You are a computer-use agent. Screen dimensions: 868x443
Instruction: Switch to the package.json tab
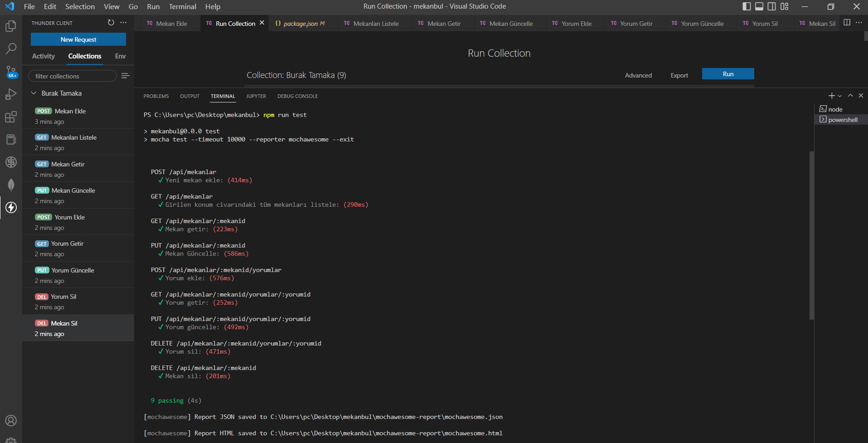click(x=300, y=23)
